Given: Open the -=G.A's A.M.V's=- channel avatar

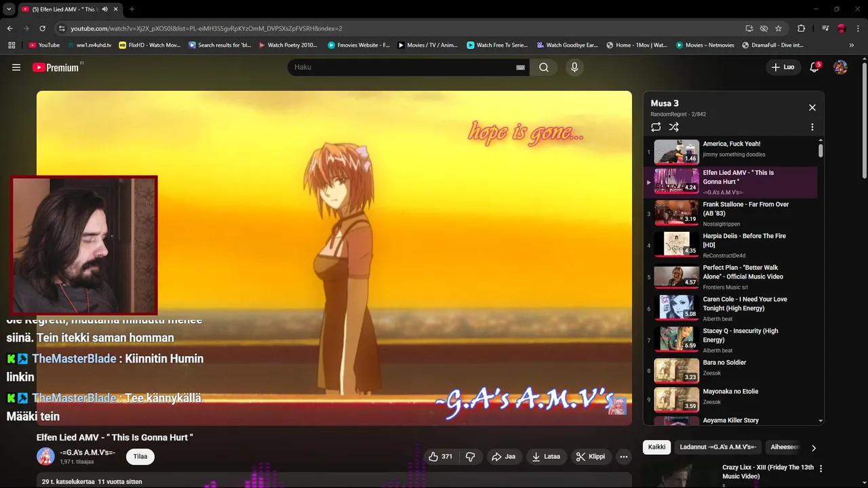Looking at the screenshot, I should [45, 457].
